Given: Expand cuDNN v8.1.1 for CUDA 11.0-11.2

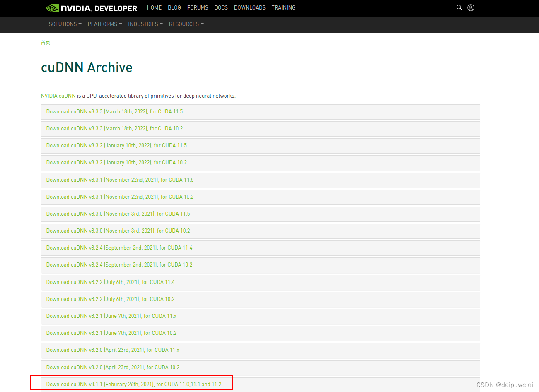Looking at the screenshot, I should click(261, 385).
